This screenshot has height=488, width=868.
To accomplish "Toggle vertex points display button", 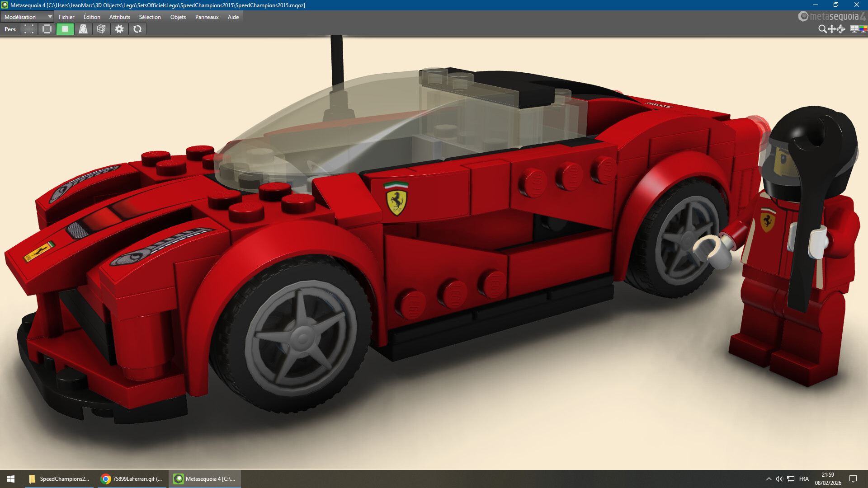I will 29,29.
